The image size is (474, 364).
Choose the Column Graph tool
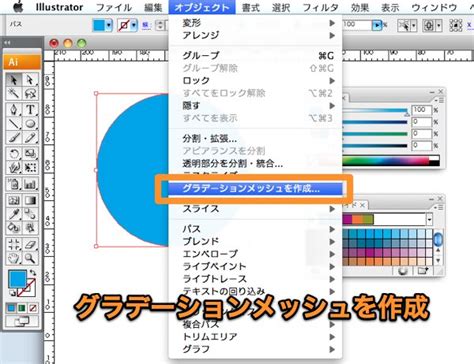click(30, 184)
